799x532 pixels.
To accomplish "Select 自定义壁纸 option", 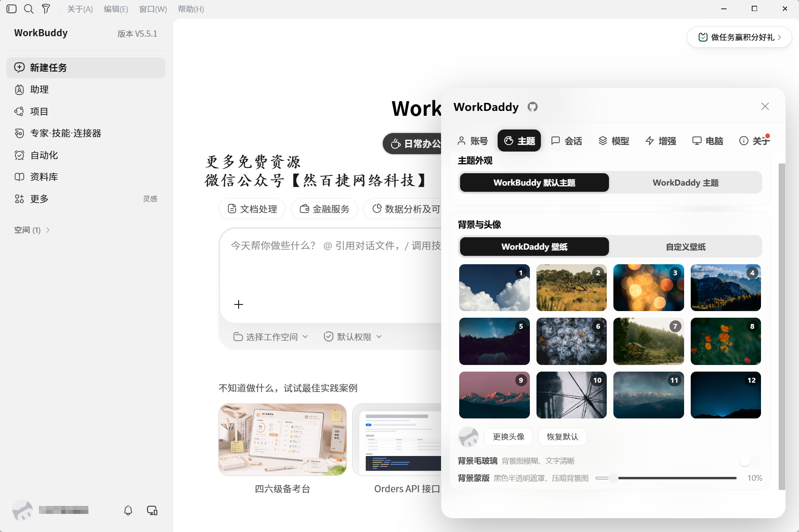I will tap(685, 247).
